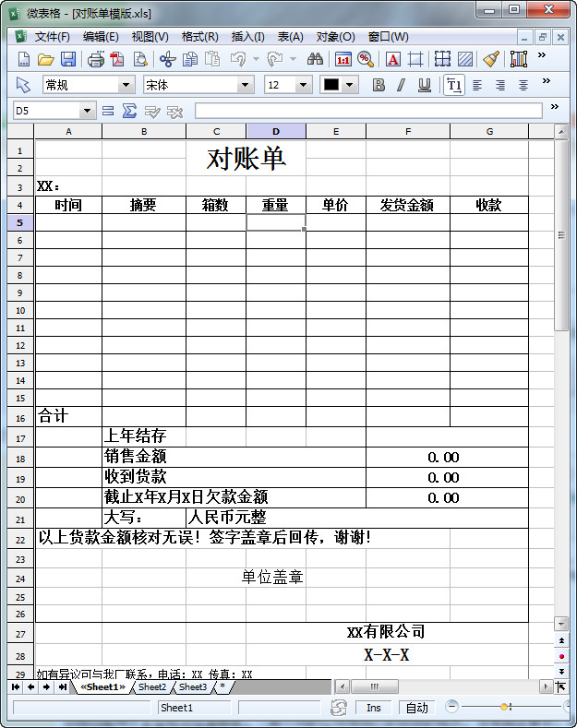This screenshot has height=728, width=577.
Task: Open the 编辑(E) menu
Action: pyautogui.click(x=101, y=37)
